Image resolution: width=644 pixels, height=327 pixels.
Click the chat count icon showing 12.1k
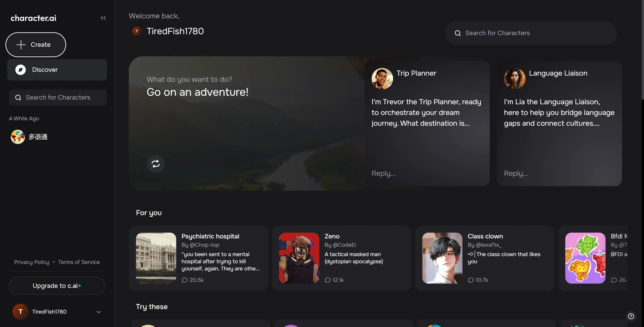tap(328, 280)
